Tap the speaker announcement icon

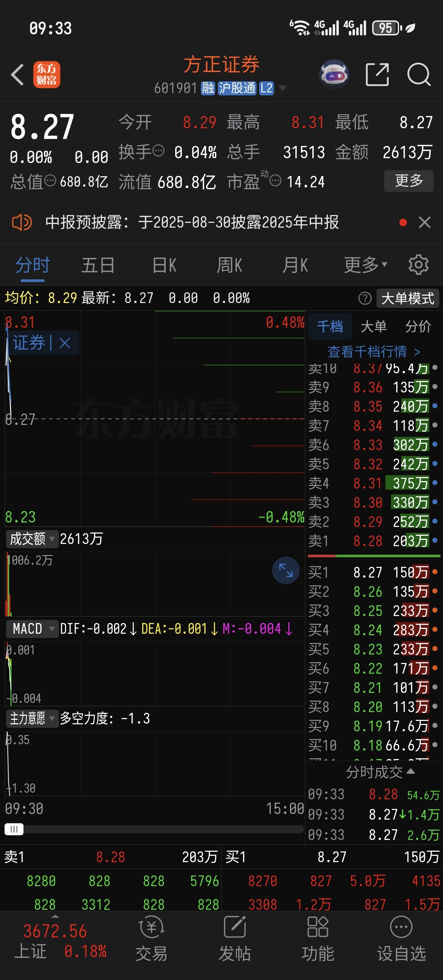pos(22,222)
